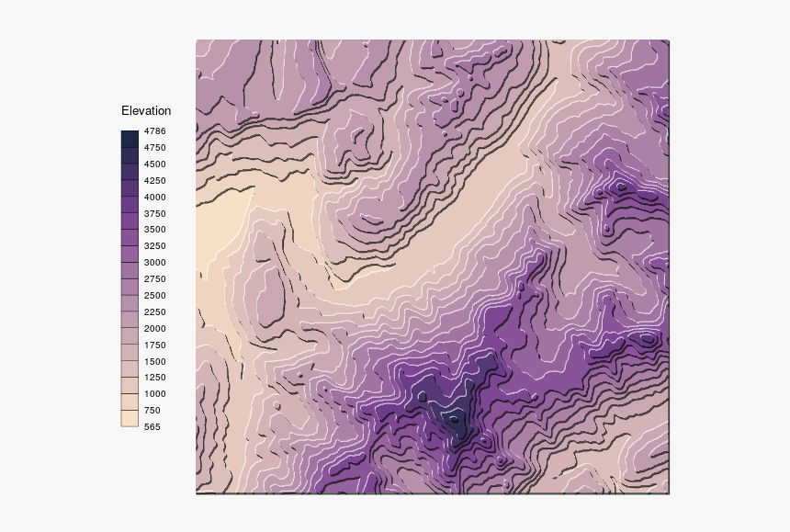Image resolution: width=790 pixels, height=532 pixels.
Task: Pick the 2500 legend label
Action: tap(154, 296)
